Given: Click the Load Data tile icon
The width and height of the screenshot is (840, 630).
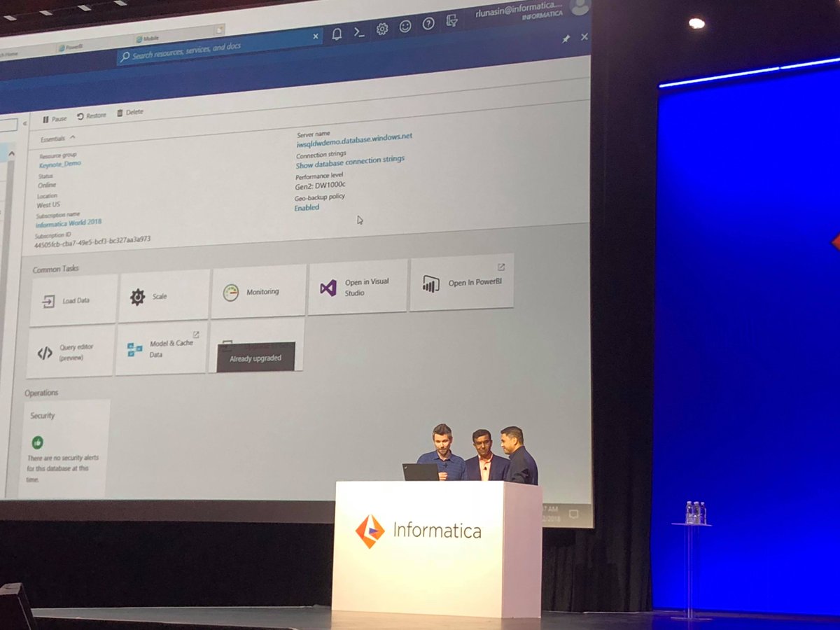Looking at the screenshot, I should click(x=48, y=302).
